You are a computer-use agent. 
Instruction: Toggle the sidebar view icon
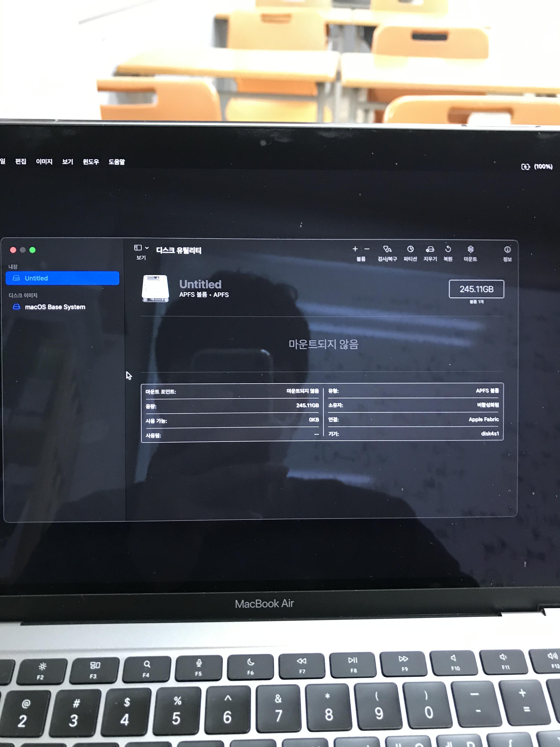(138, 248)
